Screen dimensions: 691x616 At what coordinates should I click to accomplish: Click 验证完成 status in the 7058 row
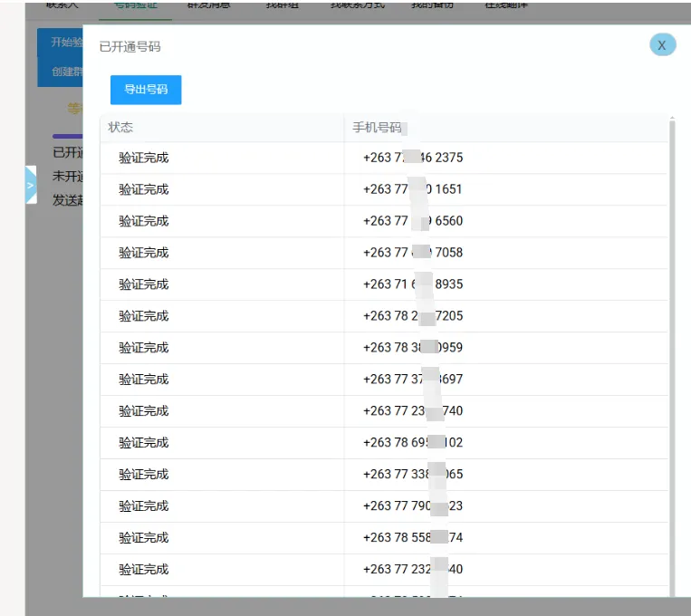pos(144,253)
